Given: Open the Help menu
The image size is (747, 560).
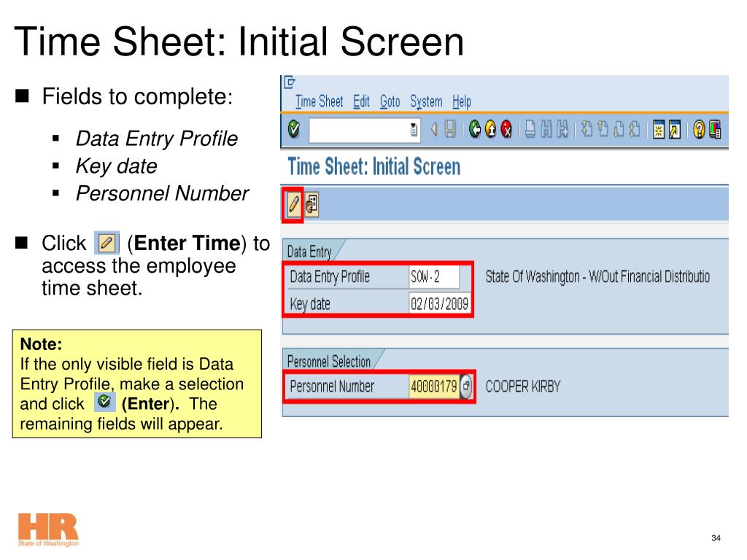Looking at the screenshot, I should 462,101.
